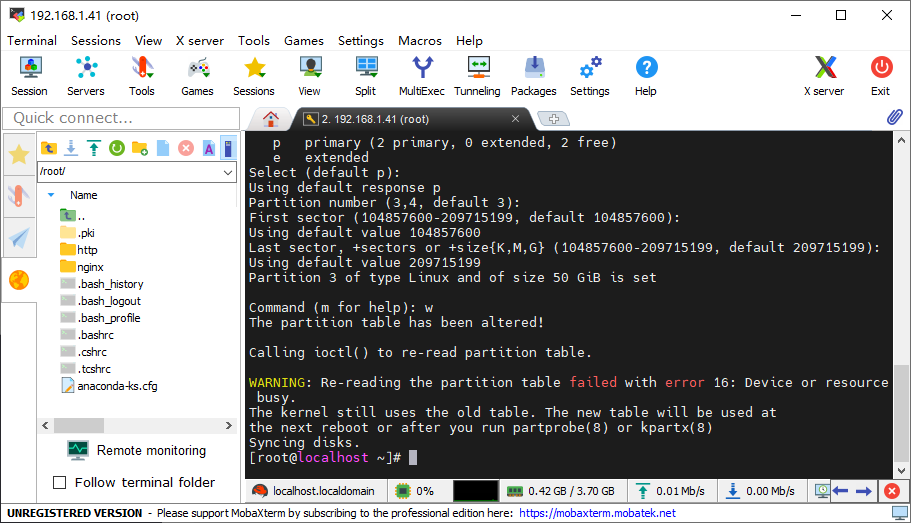This screenshot has height=523, width=911.
Task: Click terminal scrollbar up arrow
Action: 901,140
